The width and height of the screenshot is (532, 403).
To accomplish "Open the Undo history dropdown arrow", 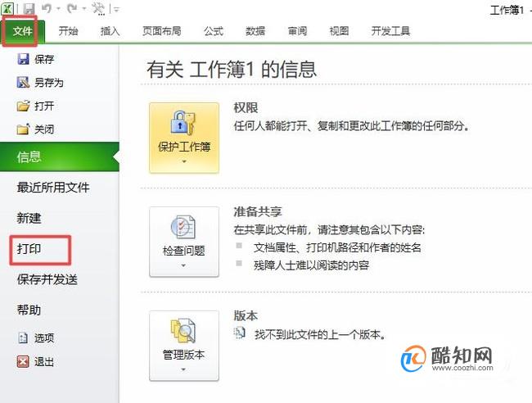I will (x=58, y=9).
